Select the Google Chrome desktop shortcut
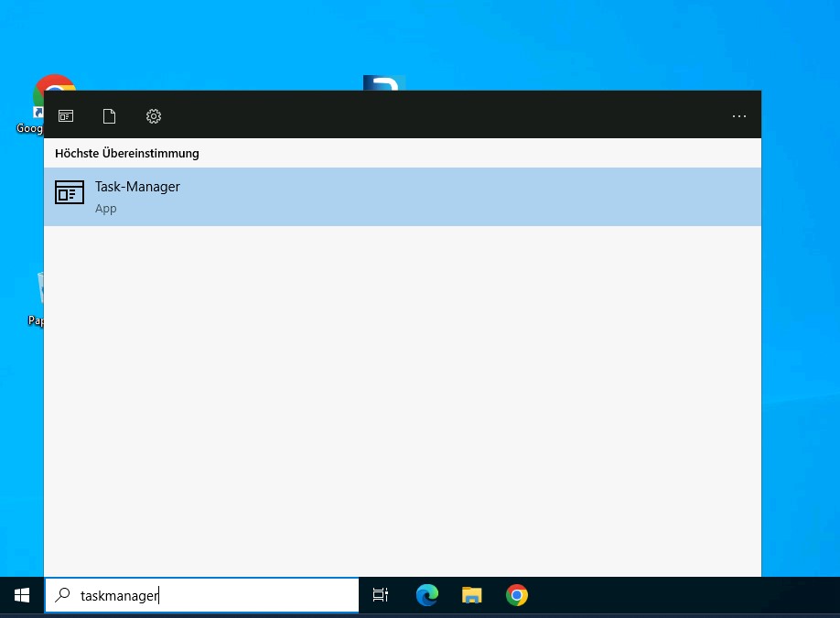The width and height of the screenshot is (840, 618). 37,103
